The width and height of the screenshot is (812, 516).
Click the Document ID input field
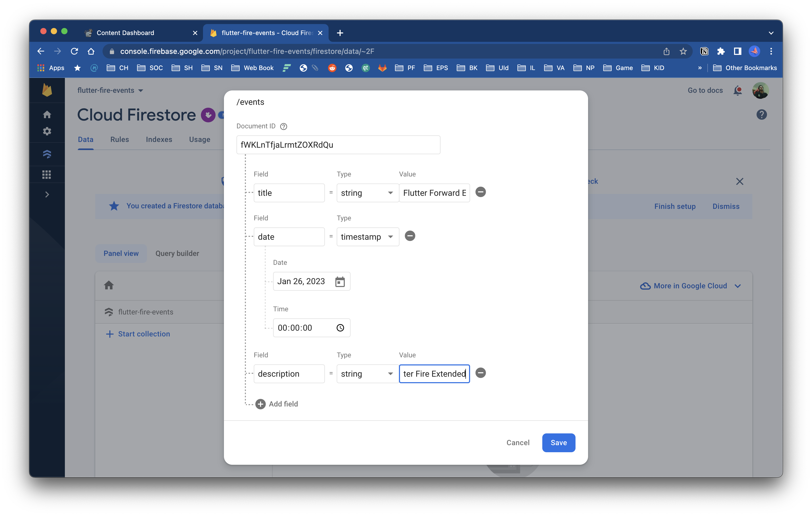click(338, 145)
